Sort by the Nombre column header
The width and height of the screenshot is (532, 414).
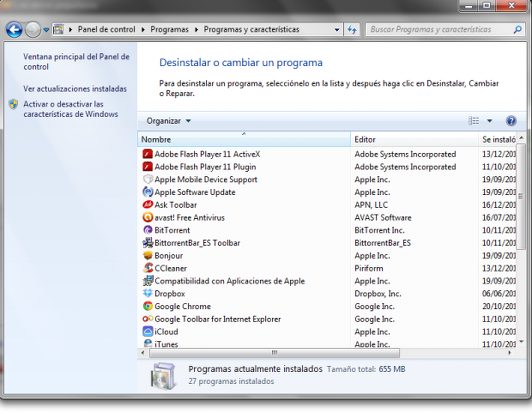[244, 139]
